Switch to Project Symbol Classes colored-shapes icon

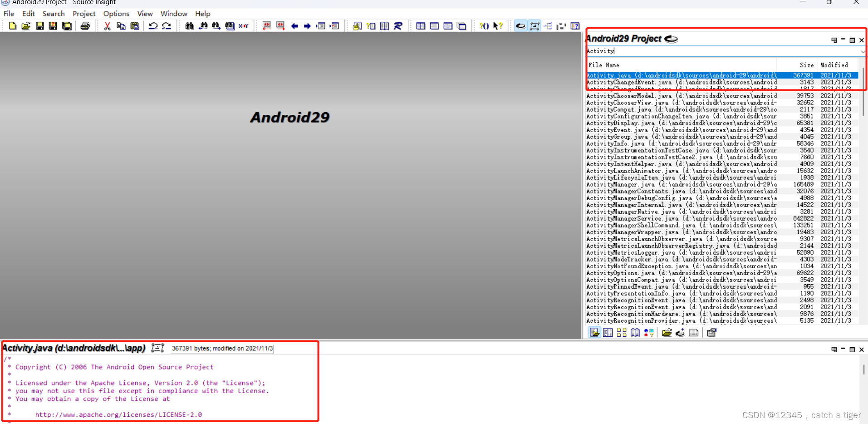pos(649,333)
